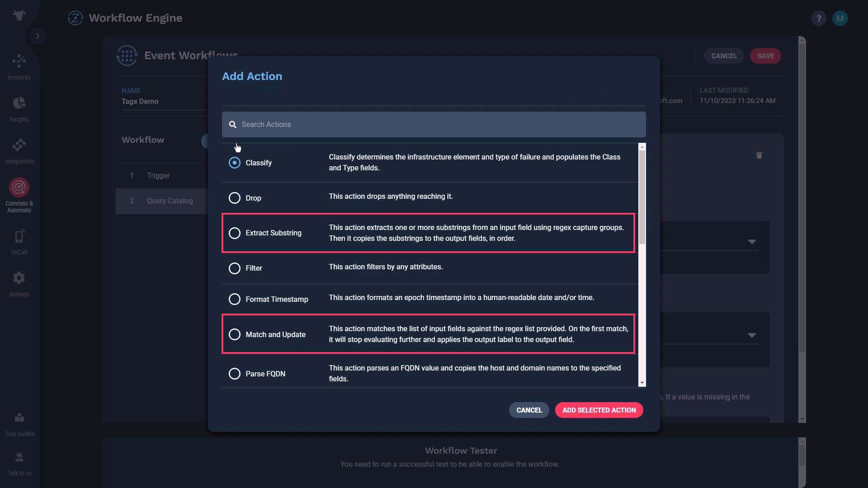Click the Search Actions input field
Screen dimensions: 868x488
click(x=434, y=125)
